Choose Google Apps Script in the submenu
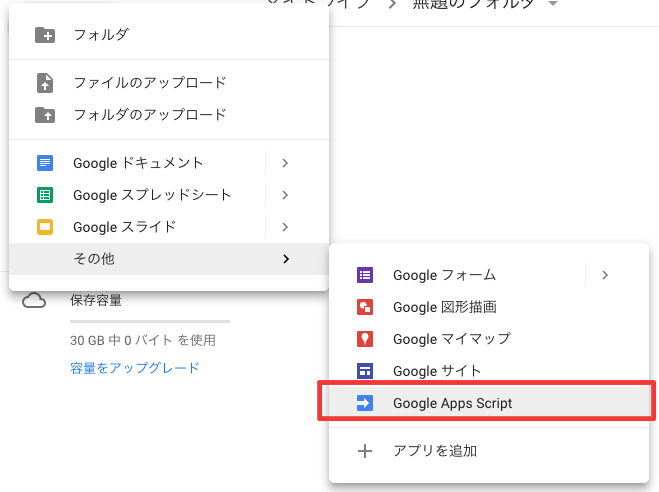Viewport: 659px width, 492px height. pyautogui.click(x=489, y=403)
